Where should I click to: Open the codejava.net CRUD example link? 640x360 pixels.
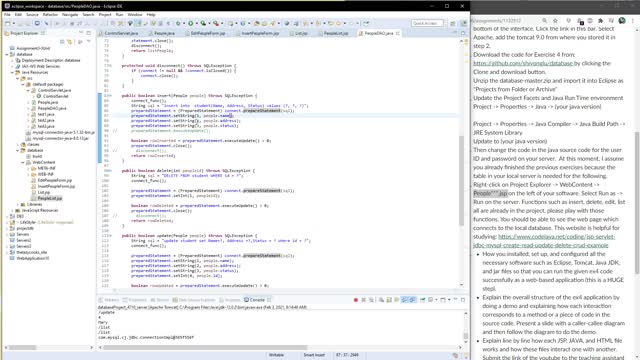544,241
